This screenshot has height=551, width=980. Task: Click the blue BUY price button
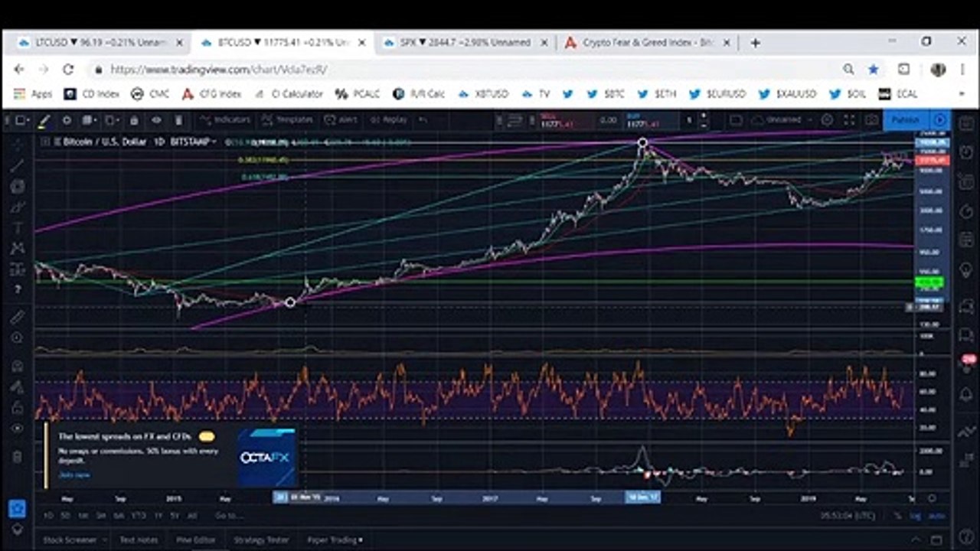(x=652, y=120)
